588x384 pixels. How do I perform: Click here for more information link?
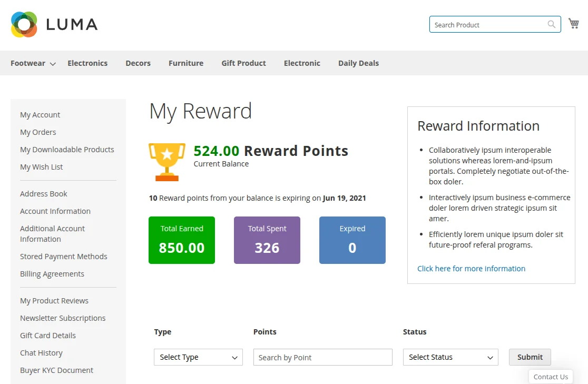tap(471, 268)
